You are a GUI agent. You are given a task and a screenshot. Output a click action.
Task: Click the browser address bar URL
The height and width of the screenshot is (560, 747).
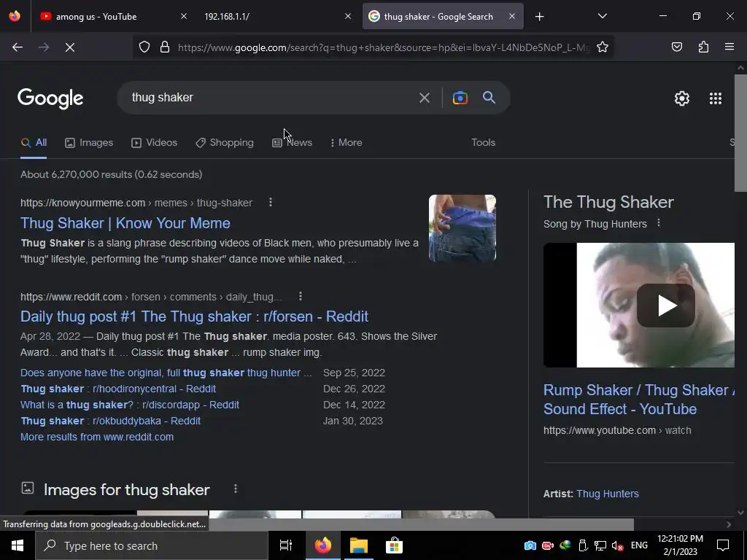(384, 47)
